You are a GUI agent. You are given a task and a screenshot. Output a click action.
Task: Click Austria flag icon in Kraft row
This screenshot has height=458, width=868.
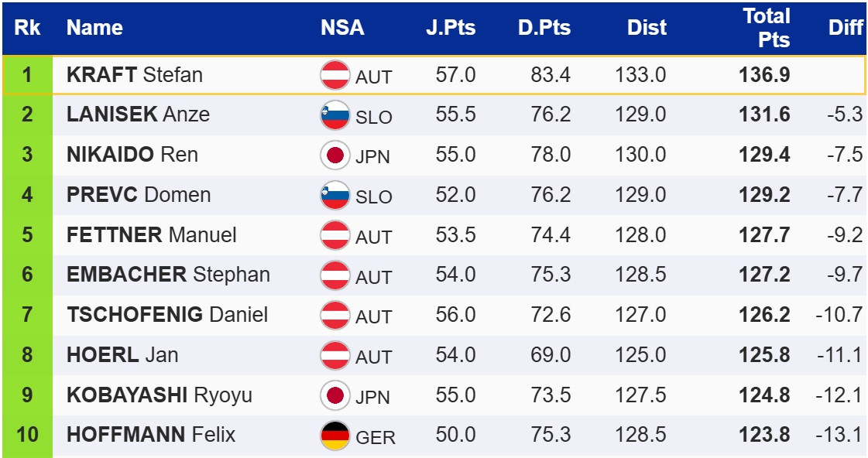click(335, 75)
